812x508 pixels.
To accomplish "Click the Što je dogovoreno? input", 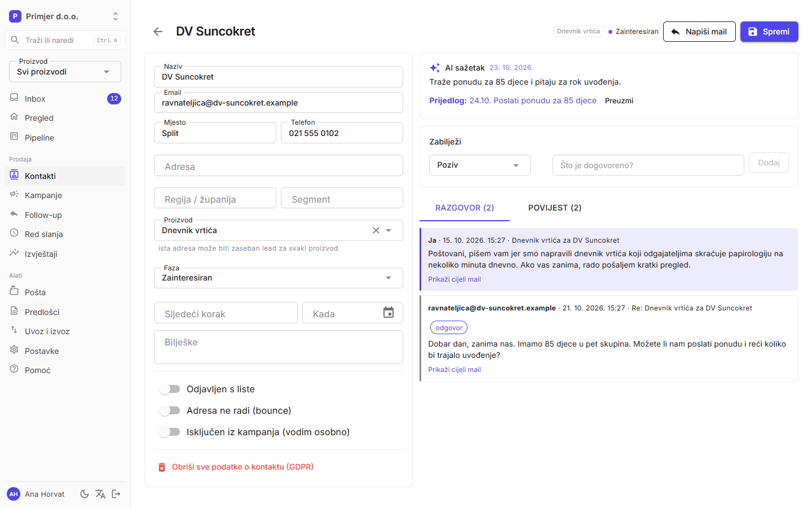I will click(648, 165).
